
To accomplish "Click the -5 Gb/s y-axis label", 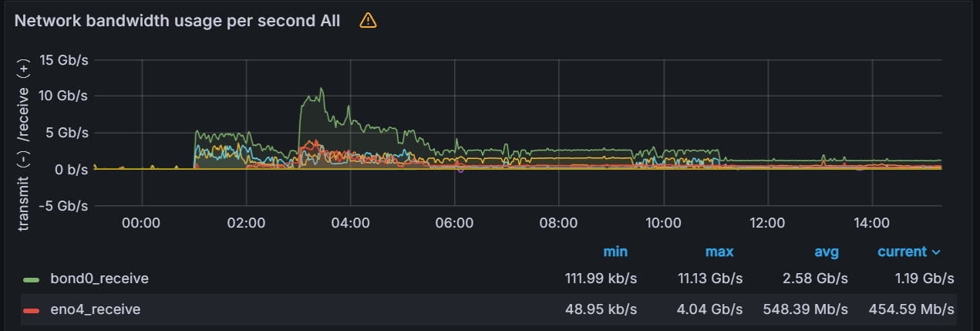I will (x=63, y=206).
